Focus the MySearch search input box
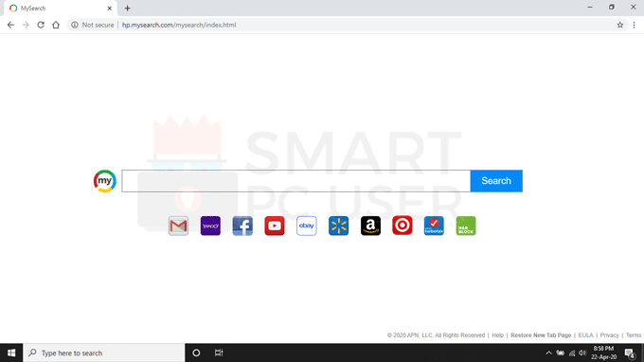Image resolution: width=644 pixels, height=362 pixels. [x=295, y=181]
